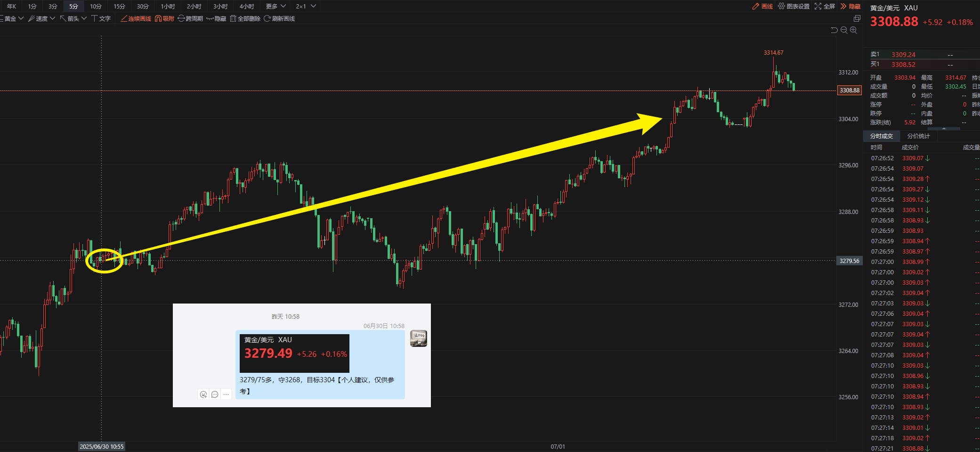Enter 全屏 fullscreen mode

[825, 6]
